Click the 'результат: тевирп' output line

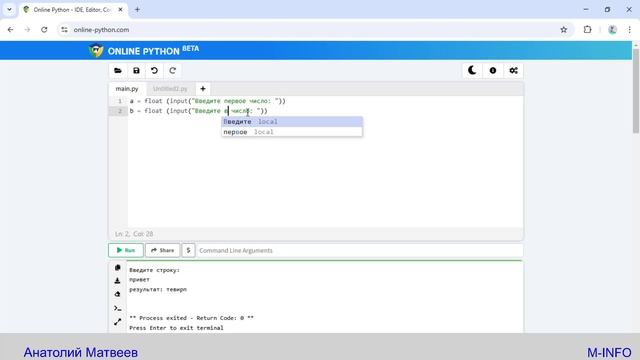pyautogui.click(x=158, y=289)
